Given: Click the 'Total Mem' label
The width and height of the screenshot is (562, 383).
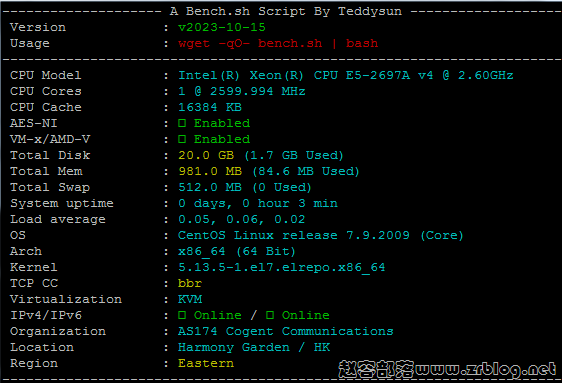Looking at the screenshot, I should pos(46,171).
